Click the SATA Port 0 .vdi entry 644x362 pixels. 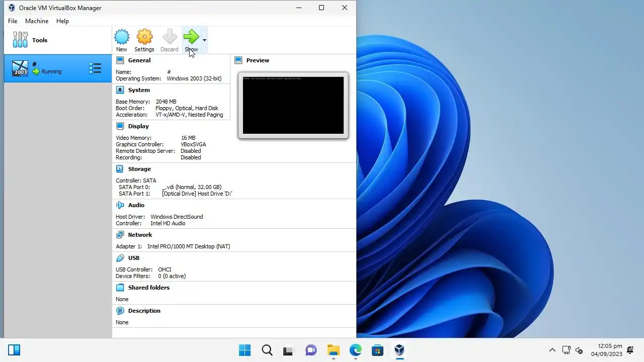click(192, 187)
